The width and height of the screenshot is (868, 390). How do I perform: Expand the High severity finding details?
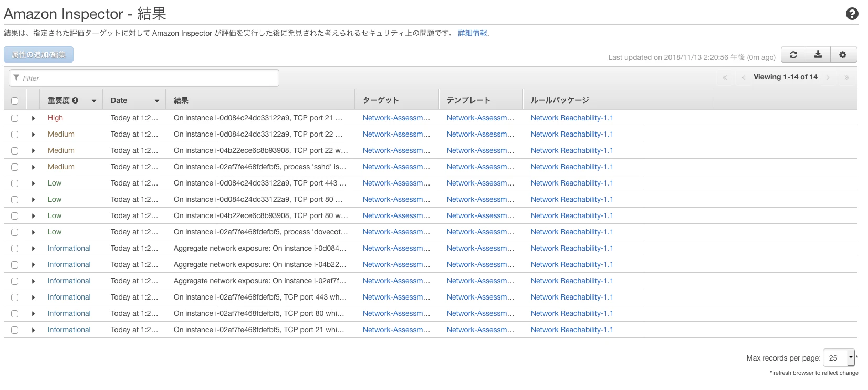click(x=33, y=118)
